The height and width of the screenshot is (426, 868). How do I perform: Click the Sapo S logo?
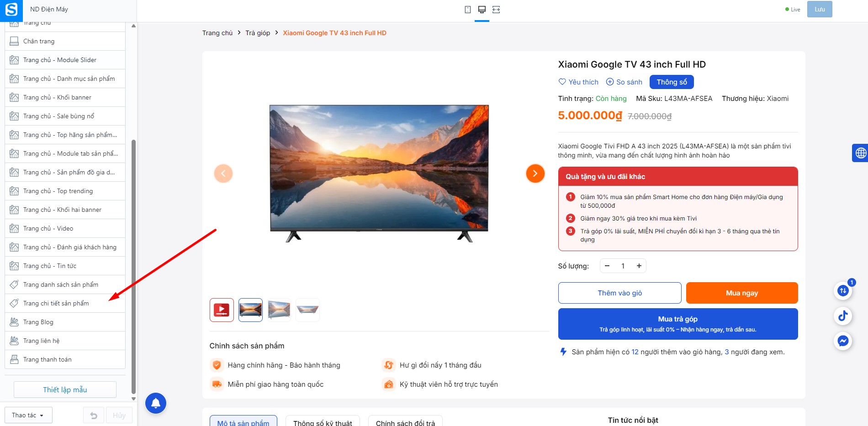click(x=11, y=10)
